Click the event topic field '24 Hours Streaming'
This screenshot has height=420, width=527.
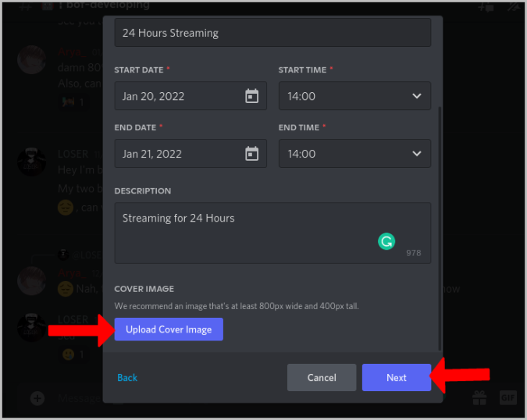point(272,33)
